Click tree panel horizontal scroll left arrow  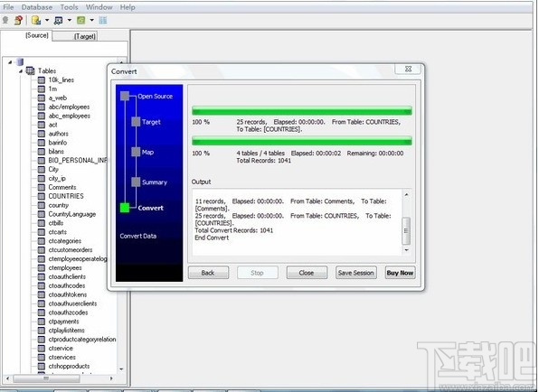pyautogui.click(x=7, y=378)
